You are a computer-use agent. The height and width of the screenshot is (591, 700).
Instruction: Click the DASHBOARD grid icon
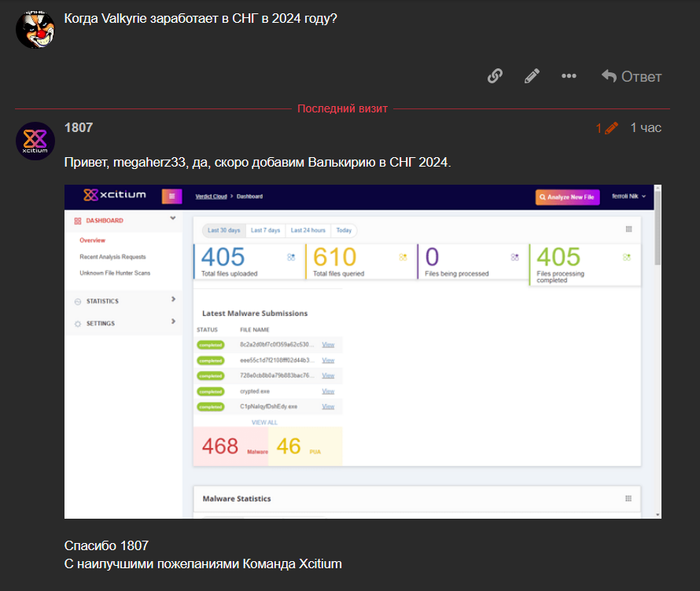78,221
